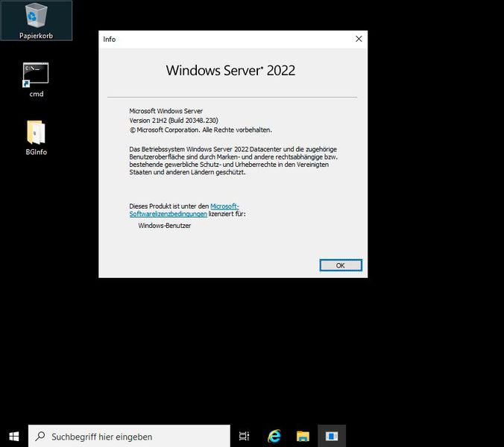Click the 'Windows-Benutzer' licensee text

point(165,226)
